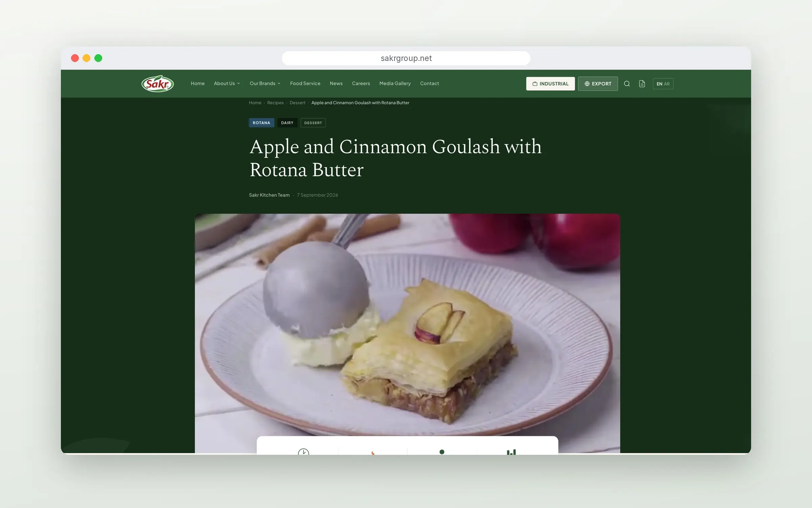Select EN language option
Screen dimensions: 812x508
[x=659, y=84]
